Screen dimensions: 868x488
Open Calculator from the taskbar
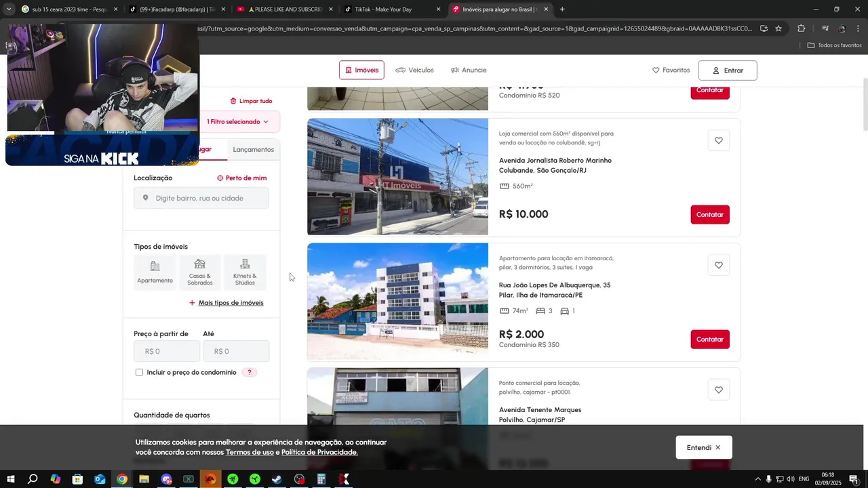click(x=321, y=479)
